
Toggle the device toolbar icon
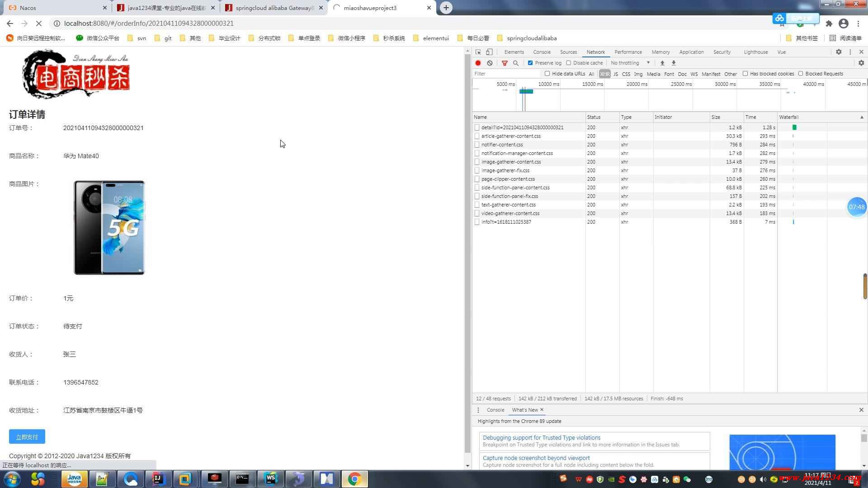[489, 52]
